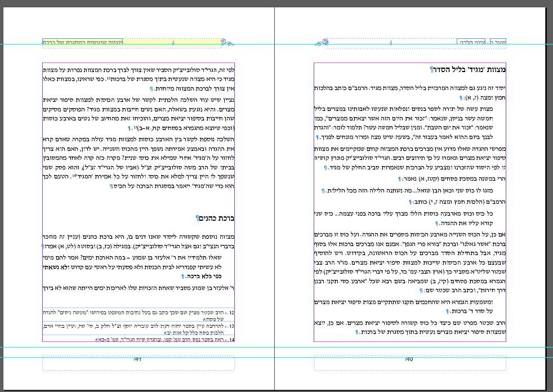
Task: Click footnote 14 beginning ראה בספר נפש הרב
Action: (x=165, y=340)
